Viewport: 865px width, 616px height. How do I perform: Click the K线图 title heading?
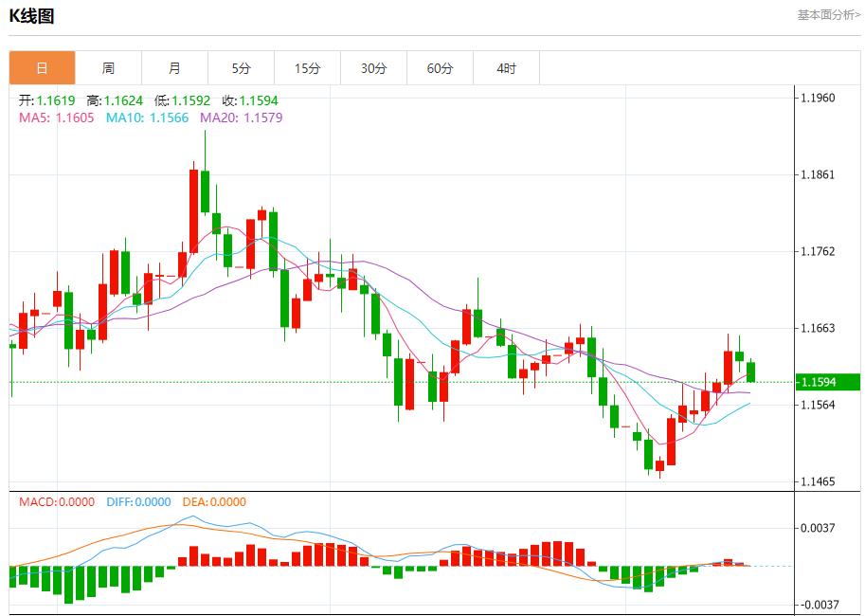[32, 16]
